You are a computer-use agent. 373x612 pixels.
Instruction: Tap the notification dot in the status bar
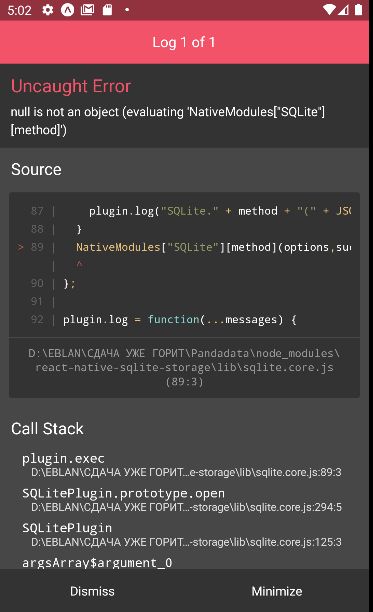[x=127, y=10]
